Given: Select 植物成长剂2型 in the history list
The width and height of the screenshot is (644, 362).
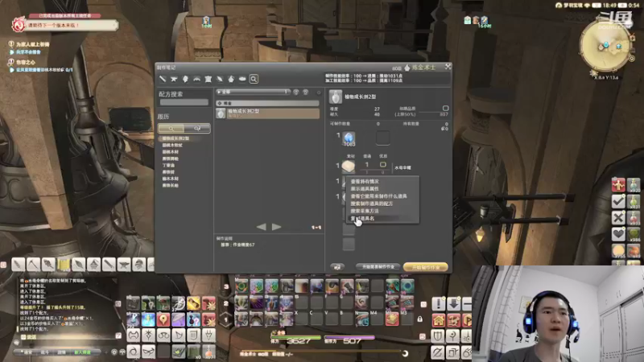Looking at the screenshot, I should 175,138.
